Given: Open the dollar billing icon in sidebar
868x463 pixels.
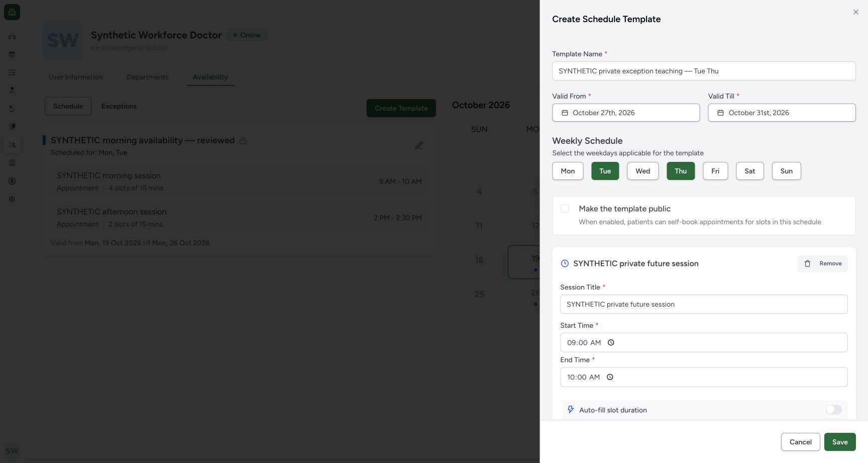Looking at the screenshot, I should [12, 181].
